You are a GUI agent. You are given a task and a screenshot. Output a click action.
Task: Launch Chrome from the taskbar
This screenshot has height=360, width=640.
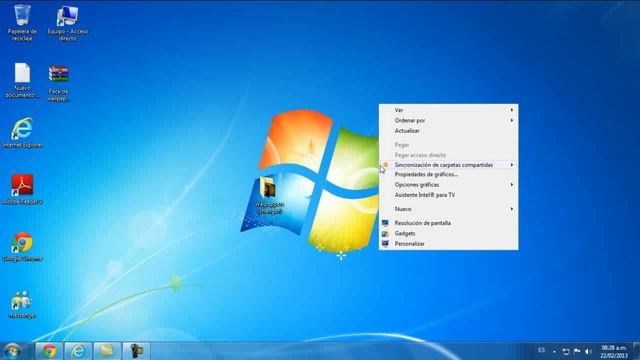[x=49, y=351]
